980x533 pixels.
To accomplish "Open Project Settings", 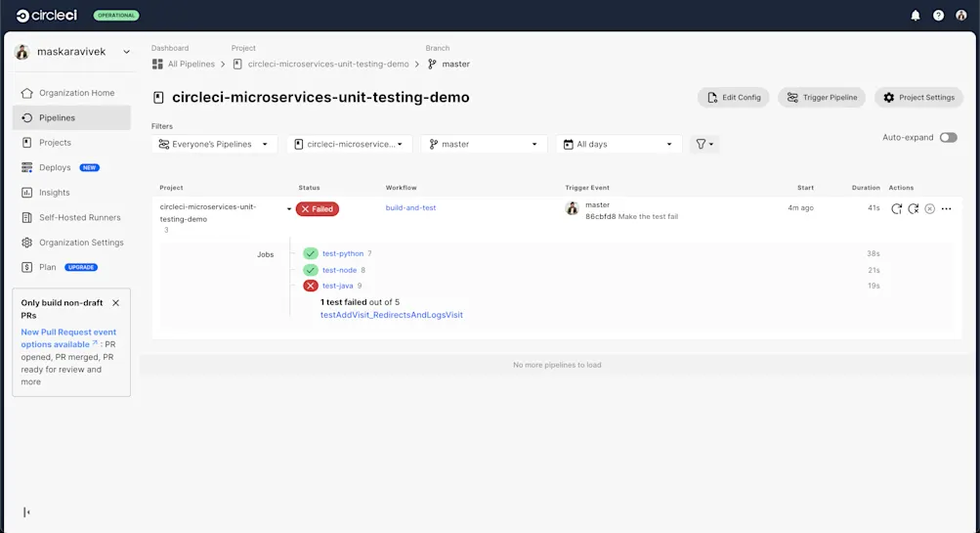I will pyautogui.click(x=918, y=98).
